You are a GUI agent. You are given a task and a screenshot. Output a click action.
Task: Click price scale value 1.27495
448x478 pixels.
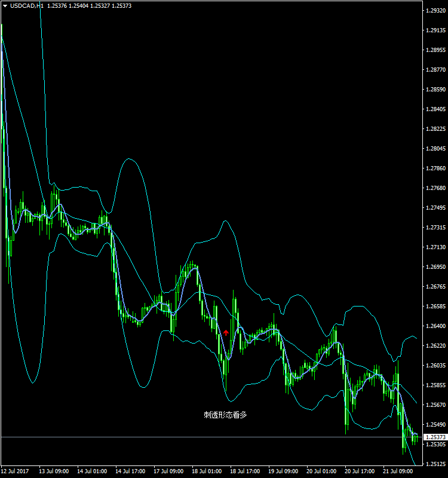pyautogui.click(x=435, y=207)
